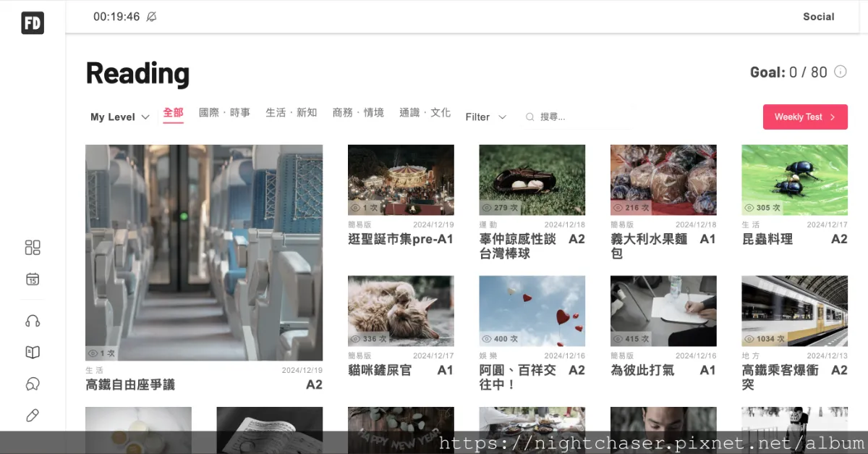The width and height of the screenshot is (868, 454).
Task: Open the carousel thumbnail for 逛聖誕市集
Action: pos(401,180)
